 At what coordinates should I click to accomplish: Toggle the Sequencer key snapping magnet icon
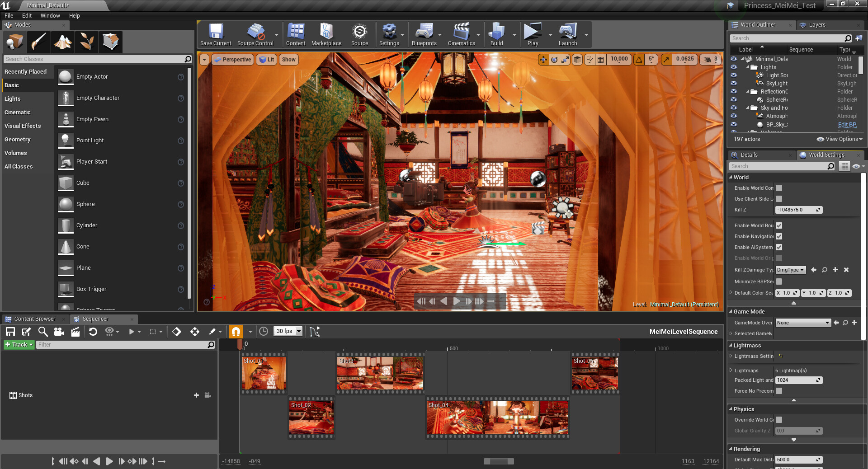236,332
